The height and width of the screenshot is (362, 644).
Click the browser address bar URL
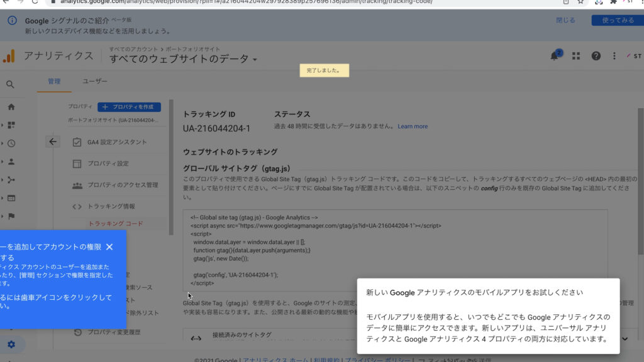247,2
